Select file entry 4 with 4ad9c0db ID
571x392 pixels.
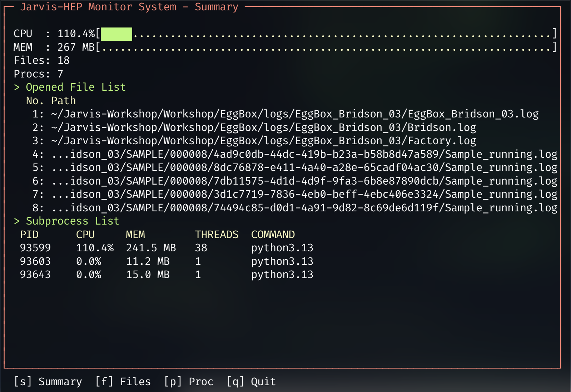pyautogui.click(x=304, y=154)
